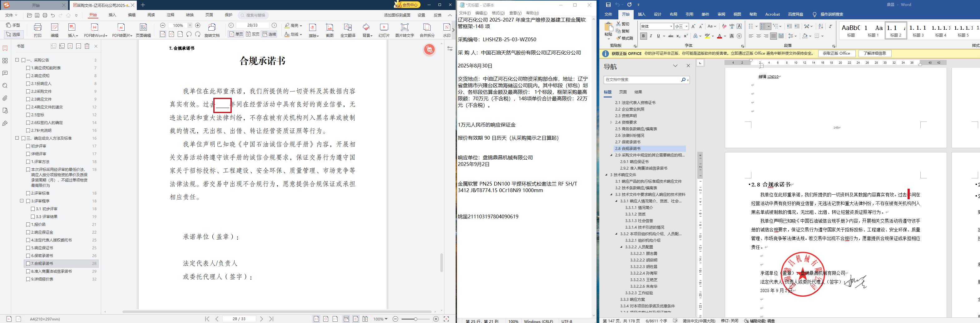
Task: Toggle Bold in Word font group
Action: pos(643,36)
